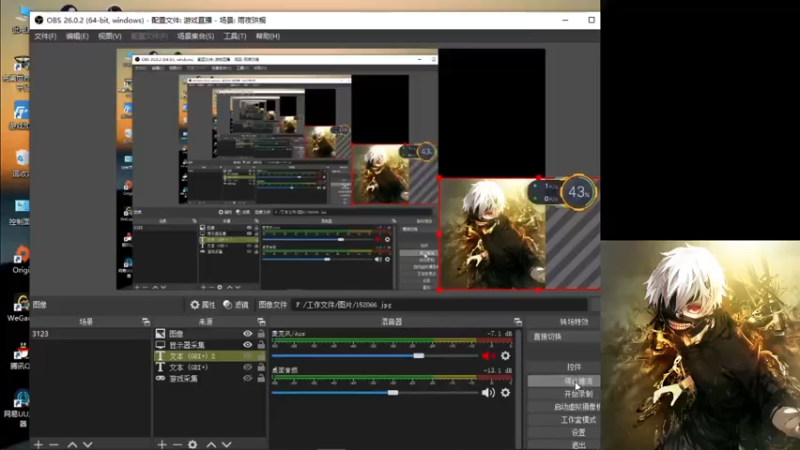This screenshot has width=800, height=450.
Task: Open the 控制面板 desktop icon
Action: coord(20,212)
